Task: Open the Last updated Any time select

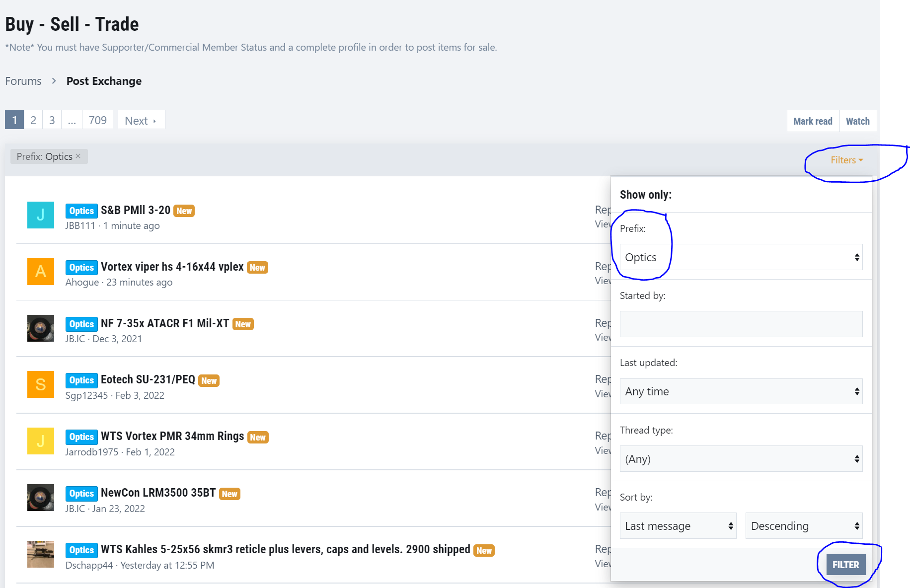Action: click(x=741, y=391)
